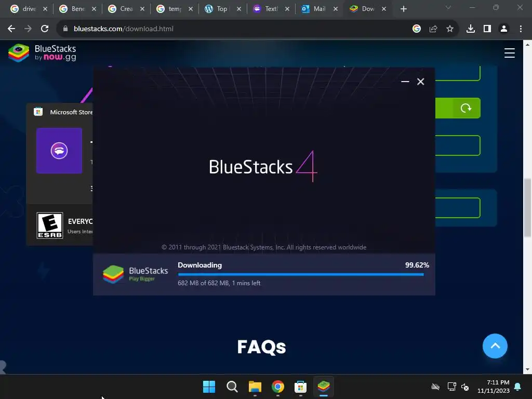The image size is (532, 399).
Task: Click the OneDrive tray icon
Action: [435, 387]
